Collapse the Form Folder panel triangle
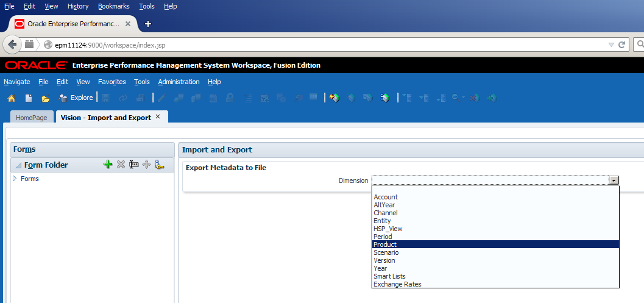644x303 pixels. point(18,165)
